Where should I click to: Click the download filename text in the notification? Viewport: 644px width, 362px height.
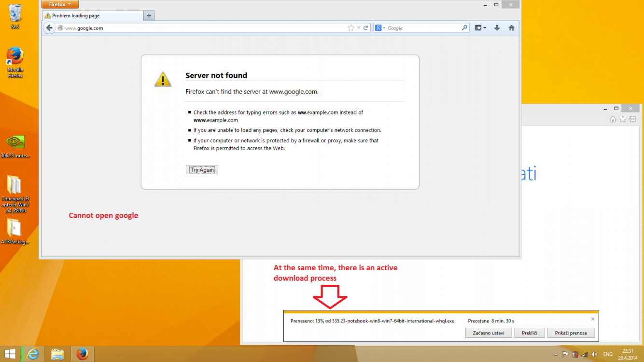[393, 320]
